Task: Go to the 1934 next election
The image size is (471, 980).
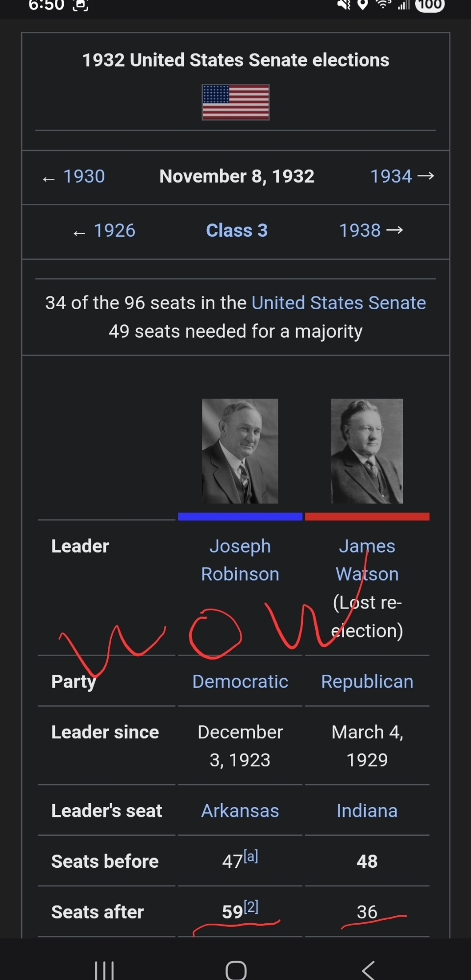Action: click(x=391, y=176)
